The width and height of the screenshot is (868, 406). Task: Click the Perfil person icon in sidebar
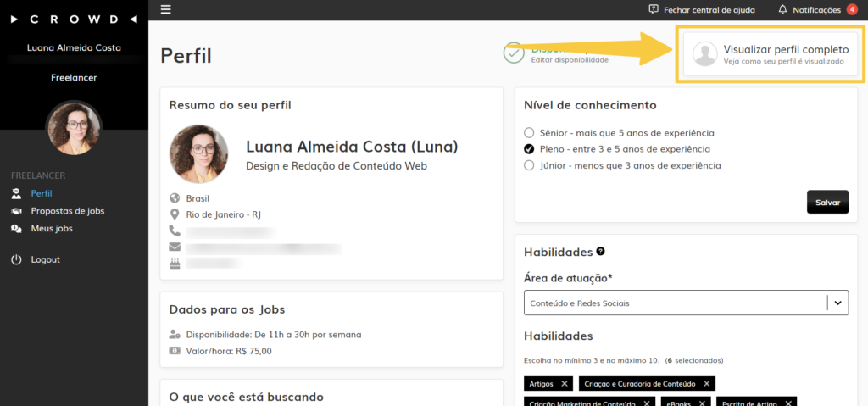[17, 193]
